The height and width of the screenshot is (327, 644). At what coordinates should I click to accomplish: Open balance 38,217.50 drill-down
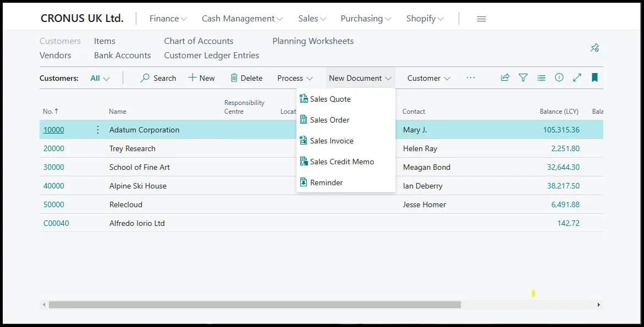pyautogui.click(x=564, y=186)
